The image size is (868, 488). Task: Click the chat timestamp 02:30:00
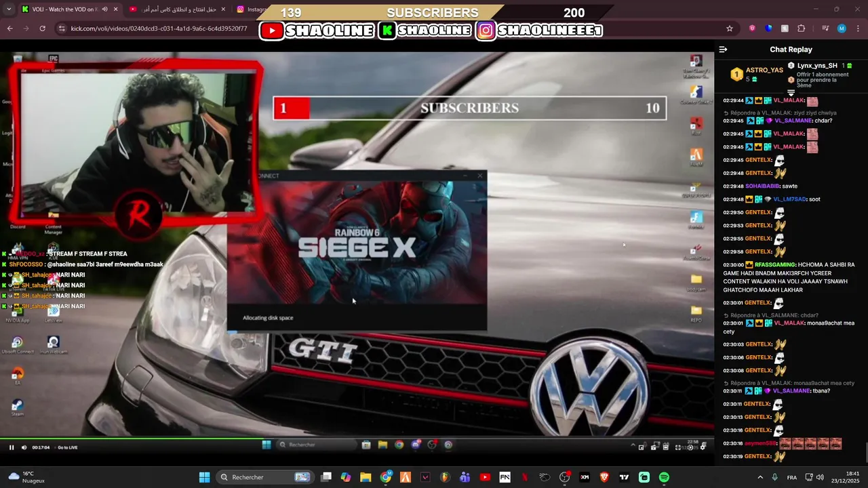click(733, 264)
